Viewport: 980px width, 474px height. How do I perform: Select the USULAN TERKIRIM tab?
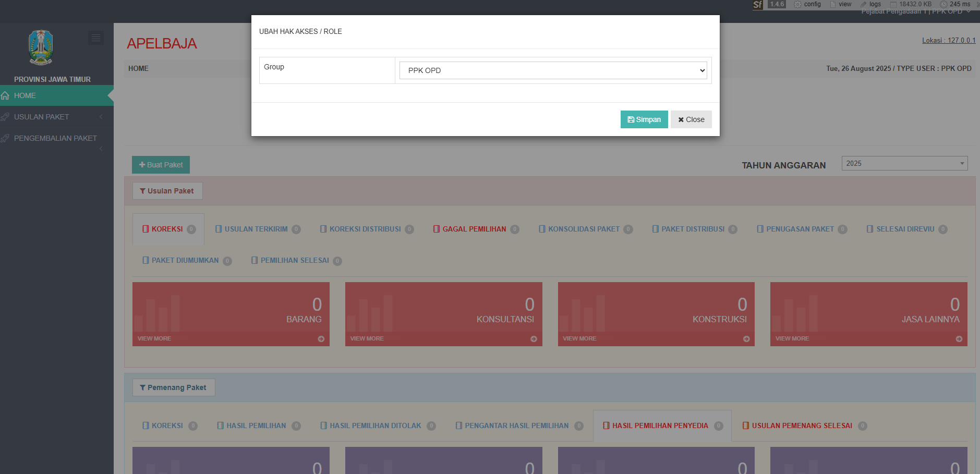point(256,229)
